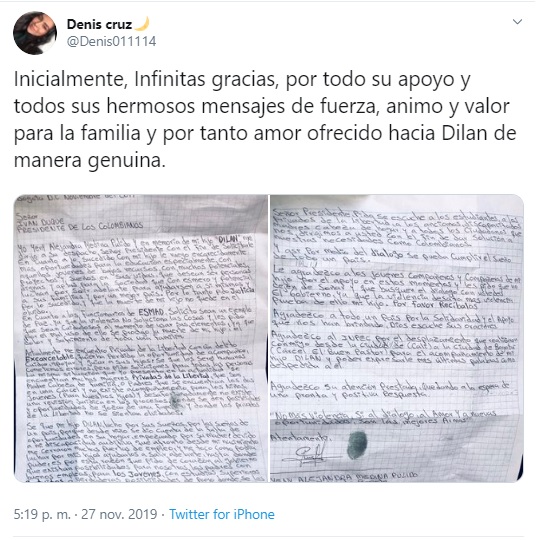
Task: Click the IVAN DUQUE heading in the letter
Action: tap(41, 221)
